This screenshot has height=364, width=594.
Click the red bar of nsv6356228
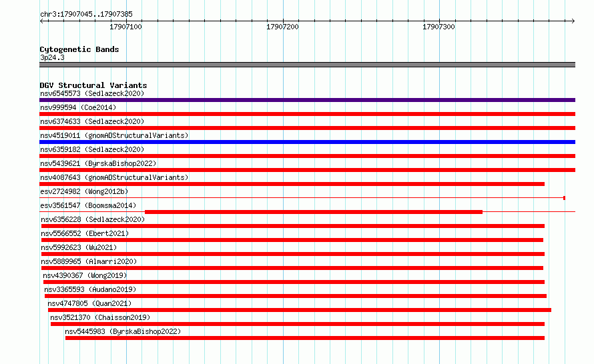tap(293, 226)
